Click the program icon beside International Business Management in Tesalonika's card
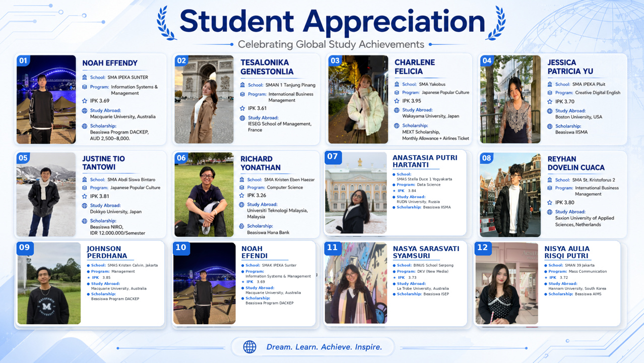 point(243,94)
